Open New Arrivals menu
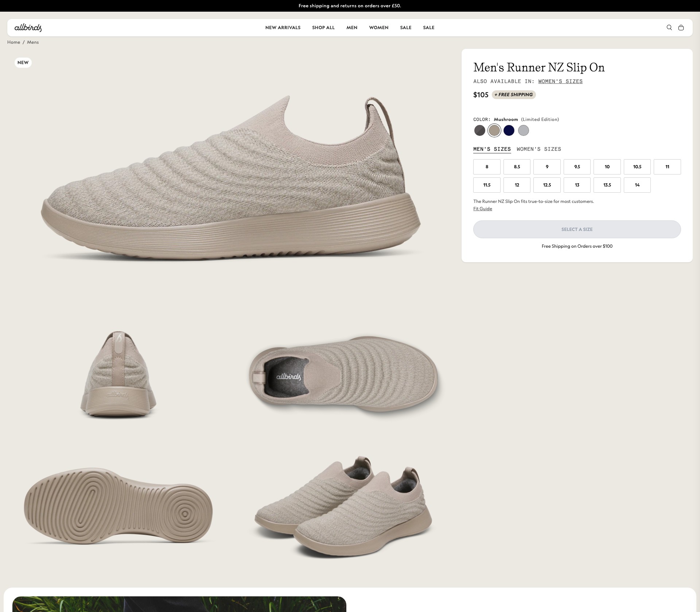Image resolution: width=700 pixels, height=612 pixels. coord(283,28)
